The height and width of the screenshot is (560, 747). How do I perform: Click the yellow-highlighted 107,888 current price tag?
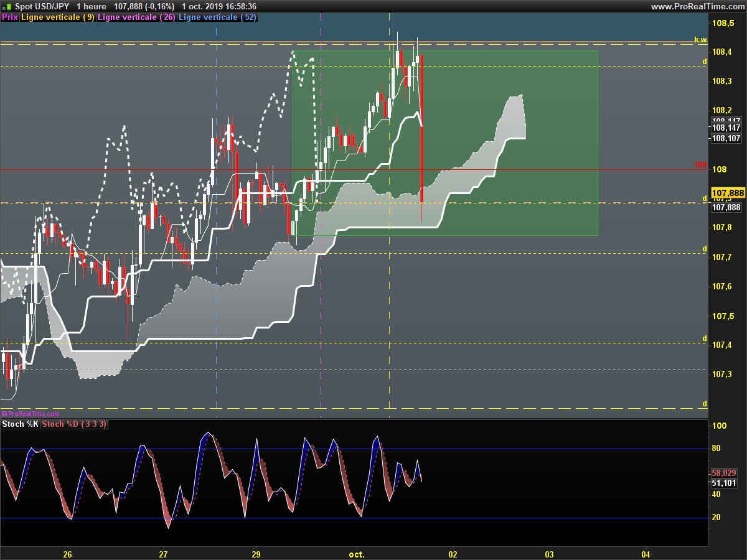(x=727, y=194)
